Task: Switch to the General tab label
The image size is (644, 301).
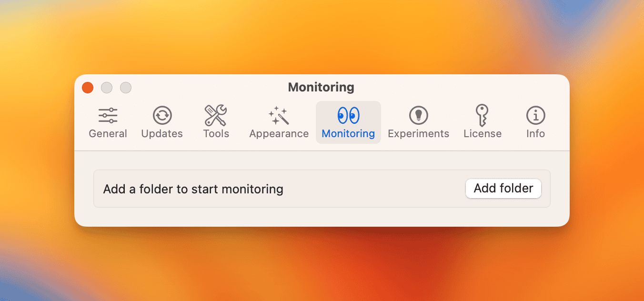Action: point(108,134)
